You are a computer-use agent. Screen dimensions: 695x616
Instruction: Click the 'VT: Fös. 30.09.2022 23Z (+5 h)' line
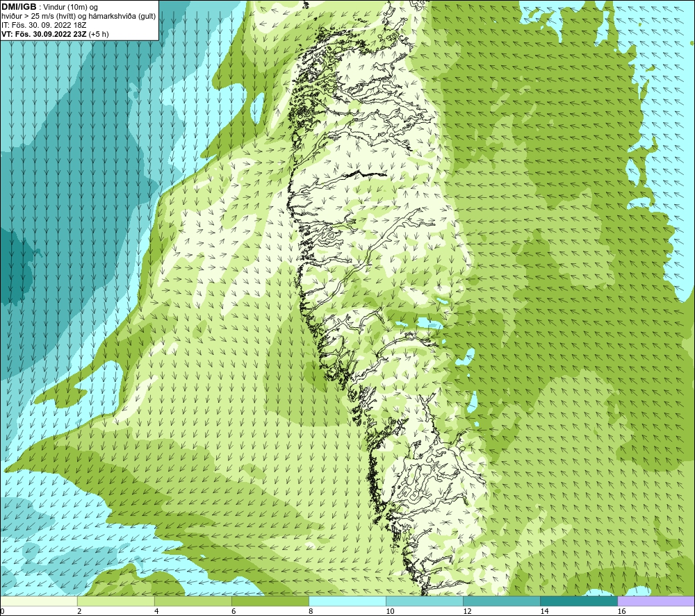pyautogui.click(x=55, y=34)
